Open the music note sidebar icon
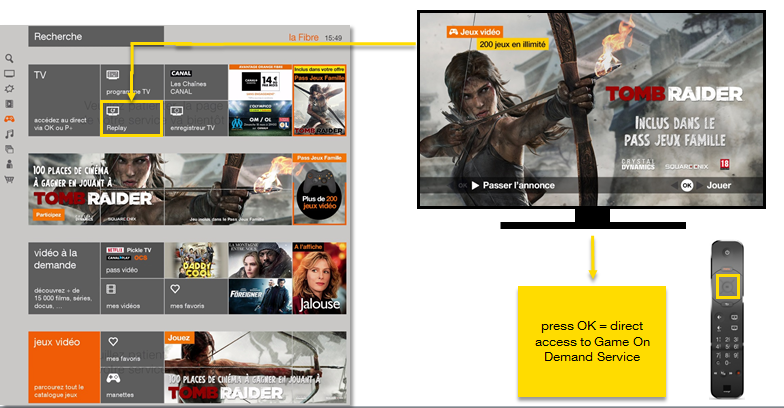This screenshot has height=408, width=784. pyautogui.click(x=9, y=134)
